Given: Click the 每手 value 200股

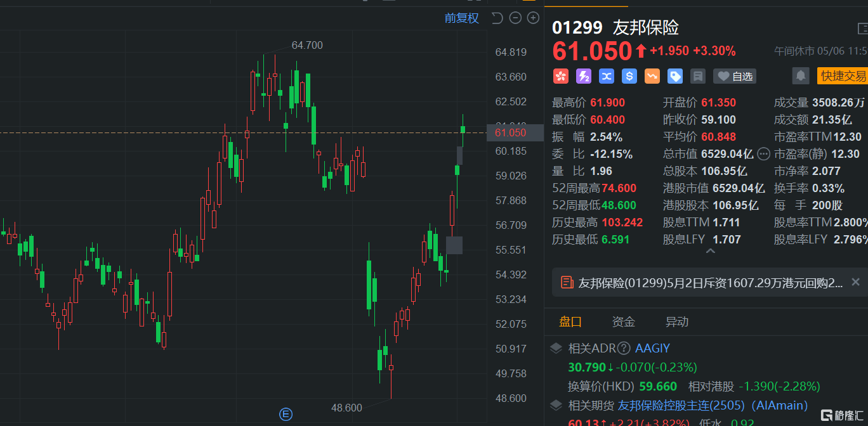Looking at the screenshot, I should click(x=827, y=205).
